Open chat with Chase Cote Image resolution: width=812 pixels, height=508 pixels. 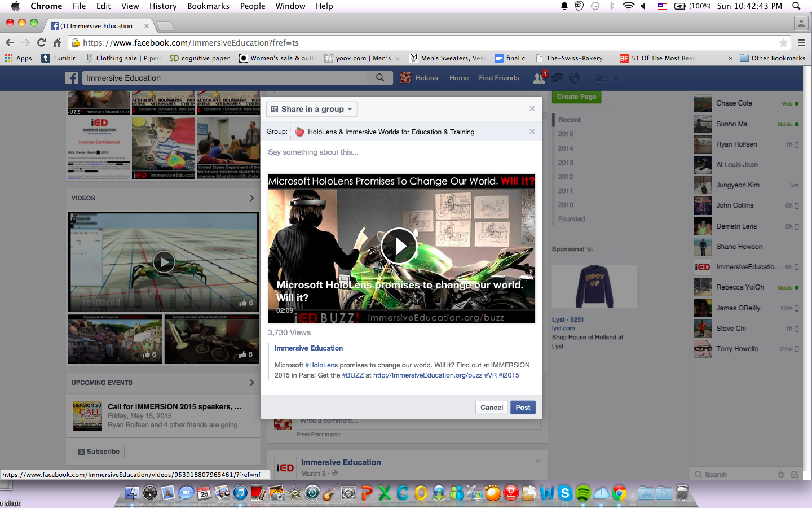coord(746,103)
